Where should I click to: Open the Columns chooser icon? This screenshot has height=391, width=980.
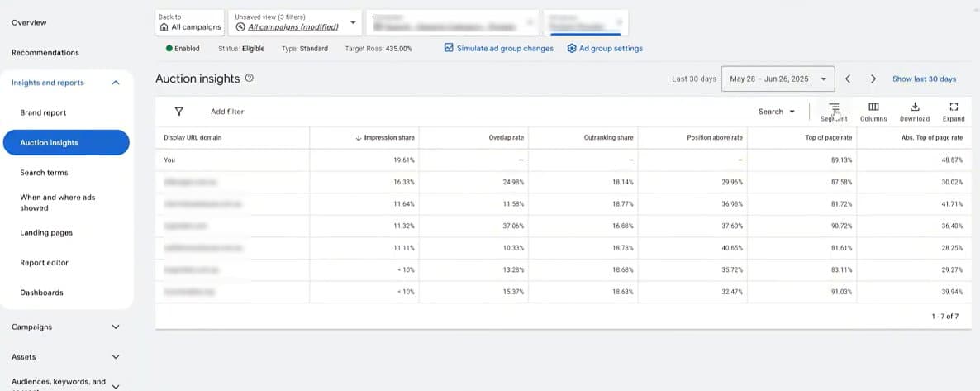tap(873, 107)
